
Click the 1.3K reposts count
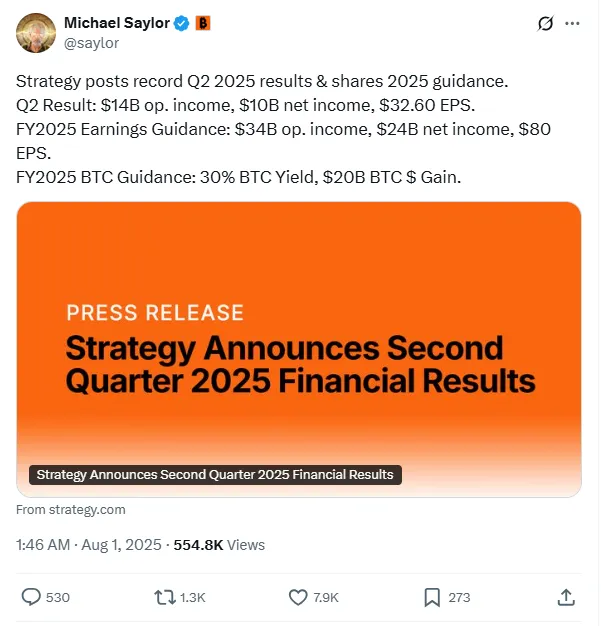(193, 597)
